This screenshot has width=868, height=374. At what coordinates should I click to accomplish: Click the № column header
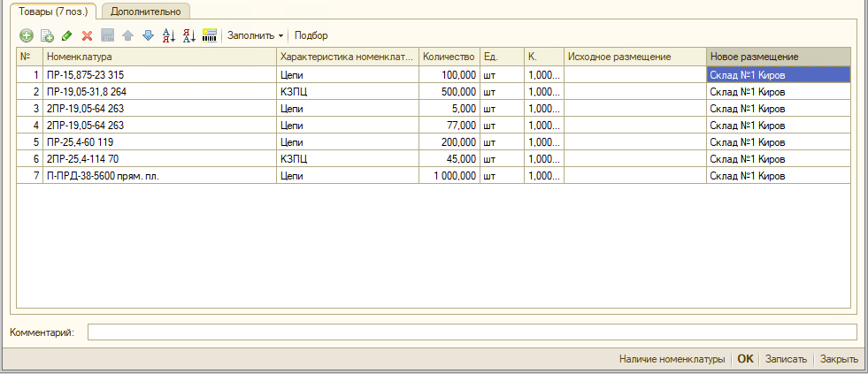pos(30,57)
